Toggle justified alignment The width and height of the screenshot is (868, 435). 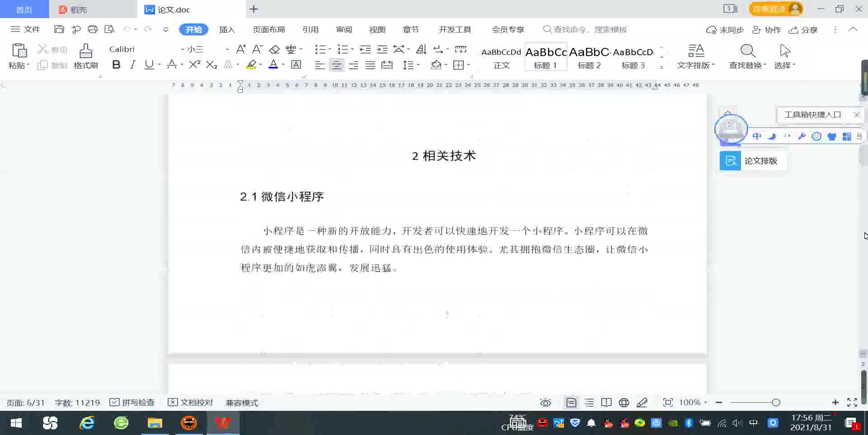pyautogui.click(x=370, y=65)
